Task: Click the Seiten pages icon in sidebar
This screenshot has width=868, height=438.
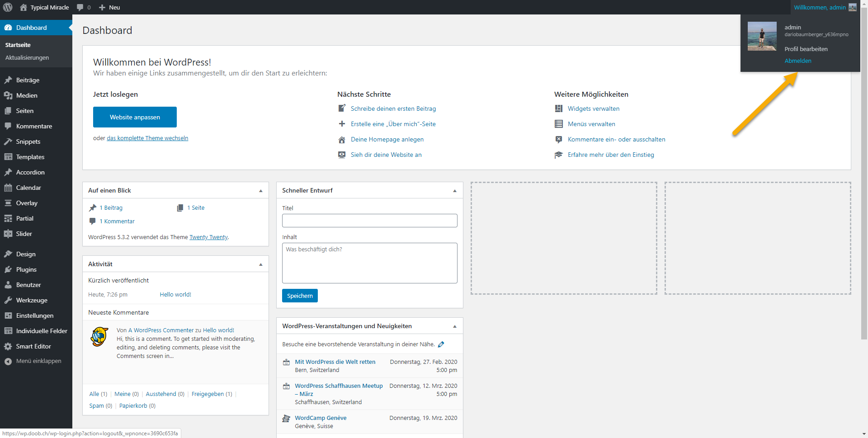Action: pyautogui.click(x=8, y=111)
